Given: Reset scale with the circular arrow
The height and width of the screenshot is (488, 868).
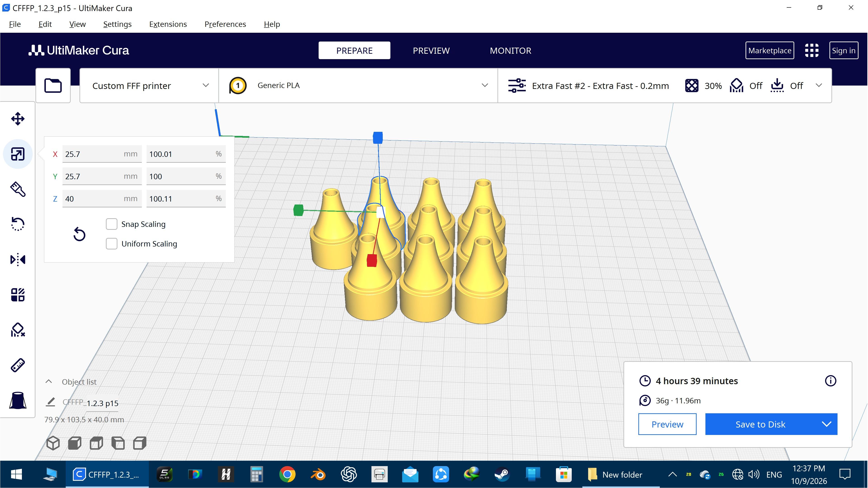Looking at the screenshot, I should point(79,234).
